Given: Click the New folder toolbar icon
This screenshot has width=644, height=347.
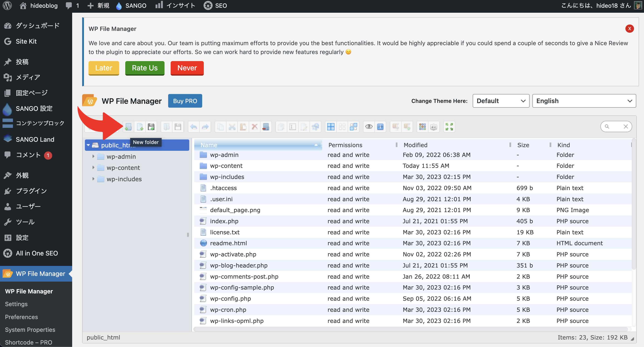Looking at the screenshot, I should click(x=128, y=127).
